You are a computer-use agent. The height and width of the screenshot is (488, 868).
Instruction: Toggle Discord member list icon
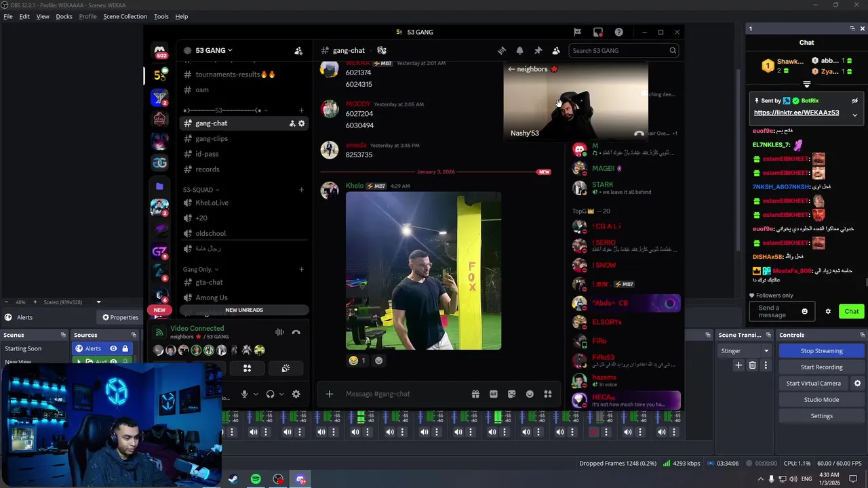(x=556, y=50)
